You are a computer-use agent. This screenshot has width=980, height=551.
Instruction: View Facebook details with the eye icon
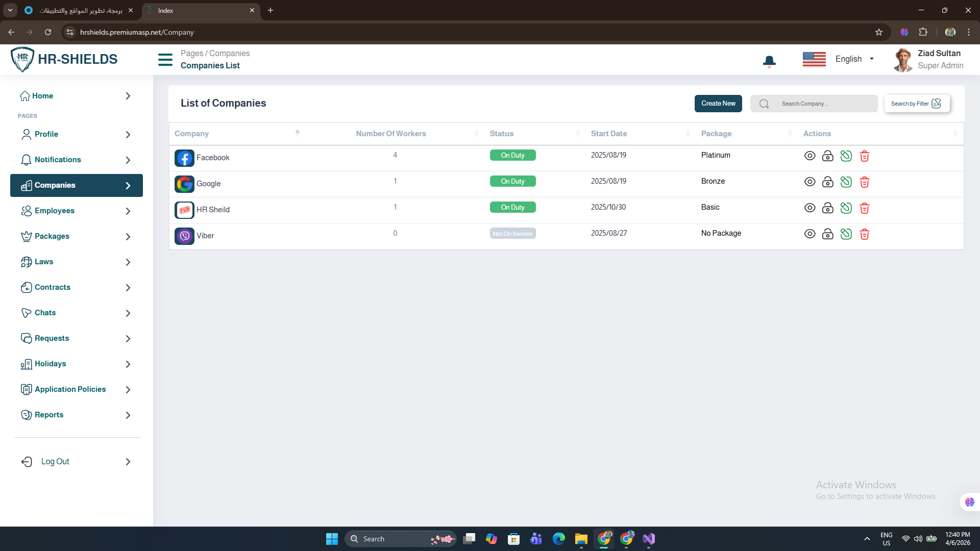pyautogui.click(x=810, y=156)
